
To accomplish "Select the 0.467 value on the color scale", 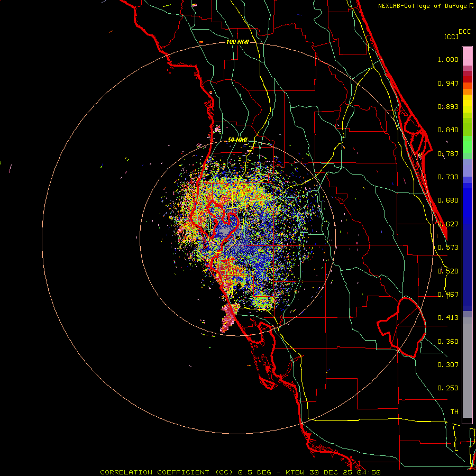I will [x=448, y=295].
